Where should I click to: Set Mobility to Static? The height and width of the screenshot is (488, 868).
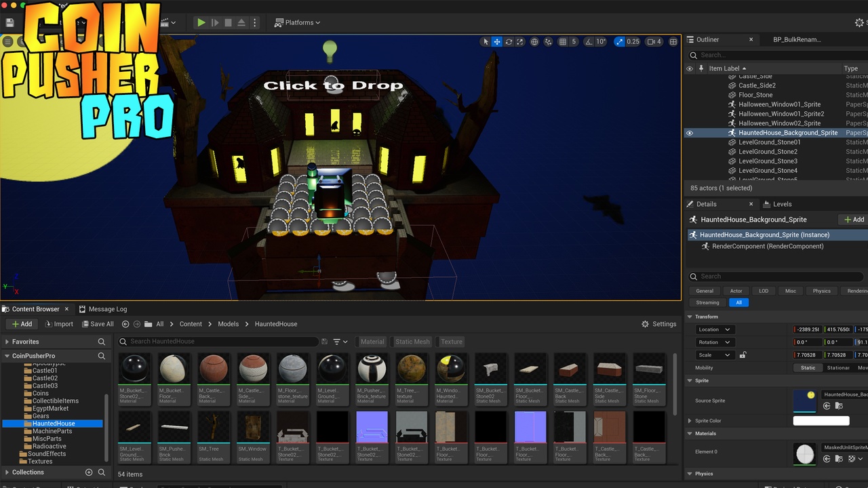(x=808, y=367)
